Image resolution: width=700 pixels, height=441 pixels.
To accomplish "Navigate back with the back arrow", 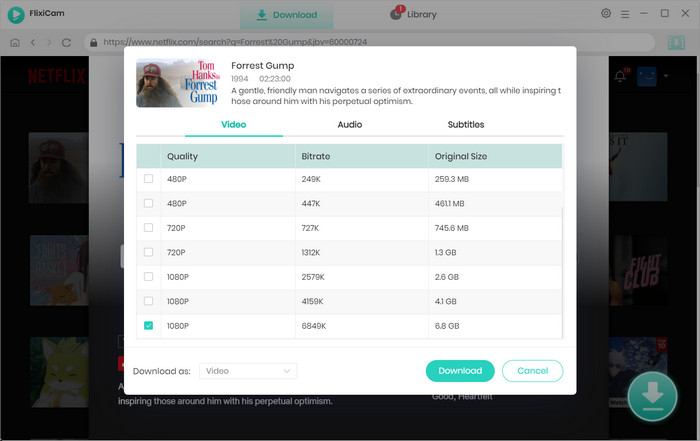I will pyautogui.click(x=33, y=42).
